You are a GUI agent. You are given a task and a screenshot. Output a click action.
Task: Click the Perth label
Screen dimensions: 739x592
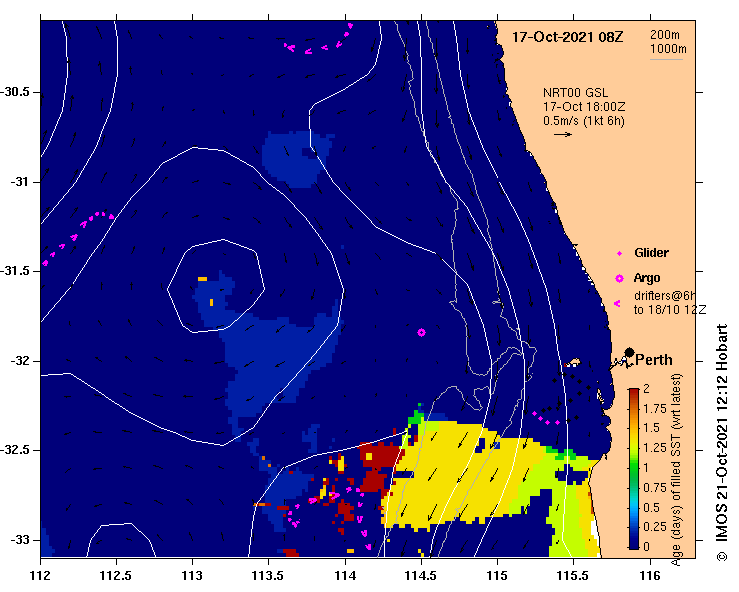pyautogui.click(x=654, y=360)
